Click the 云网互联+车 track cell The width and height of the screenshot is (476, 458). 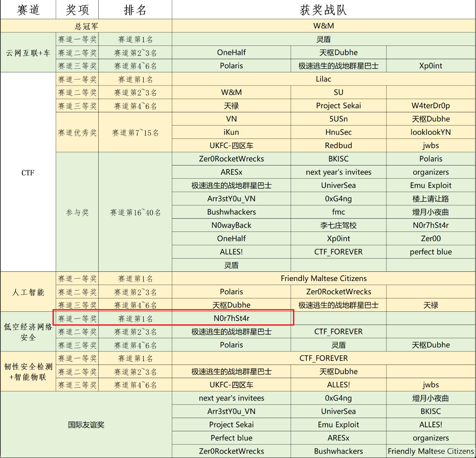click(x=28, y=53)
